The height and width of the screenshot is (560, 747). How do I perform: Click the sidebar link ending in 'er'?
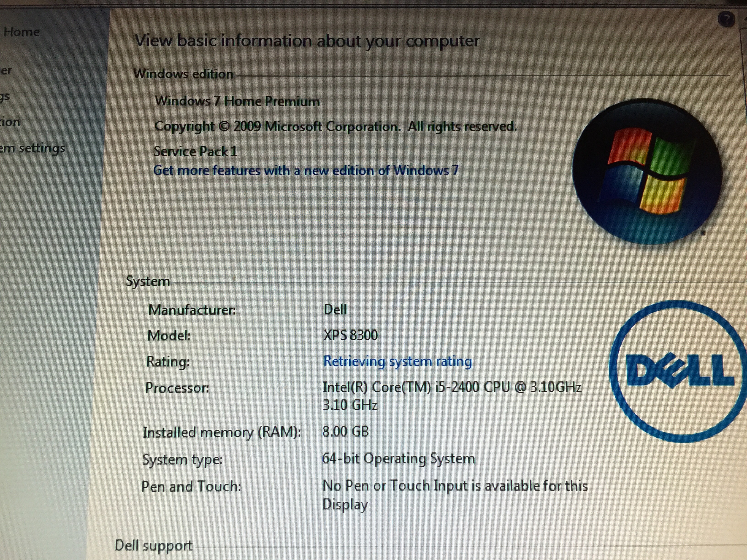click(x=6, y=71)
